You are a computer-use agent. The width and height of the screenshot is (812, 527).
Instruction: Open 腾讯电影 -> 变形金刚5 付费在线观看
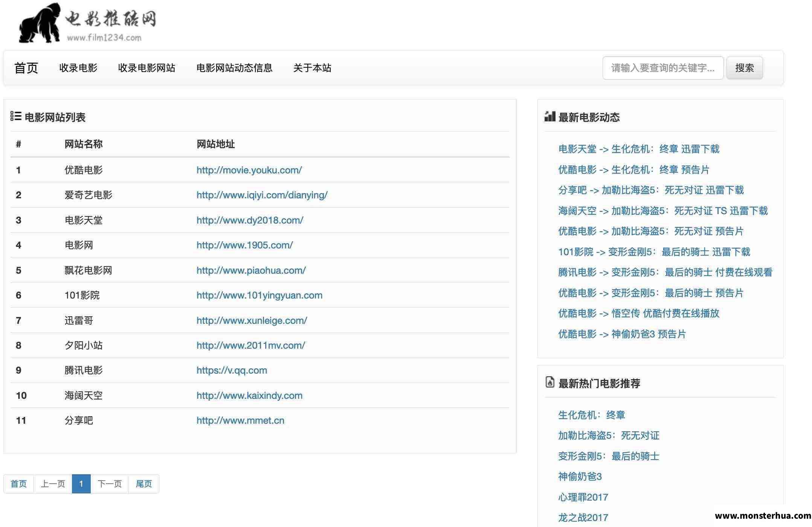coord(665,272)
